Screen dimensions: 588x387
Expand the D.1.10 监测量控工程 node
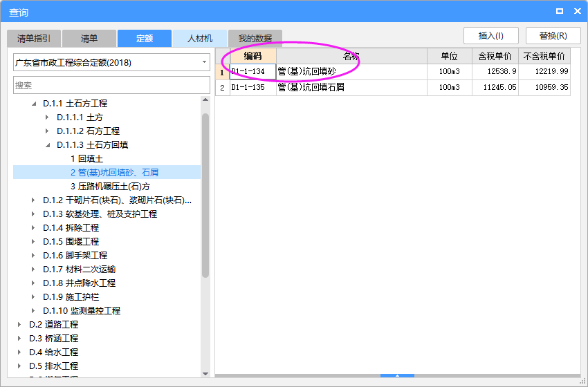(33, 310)
